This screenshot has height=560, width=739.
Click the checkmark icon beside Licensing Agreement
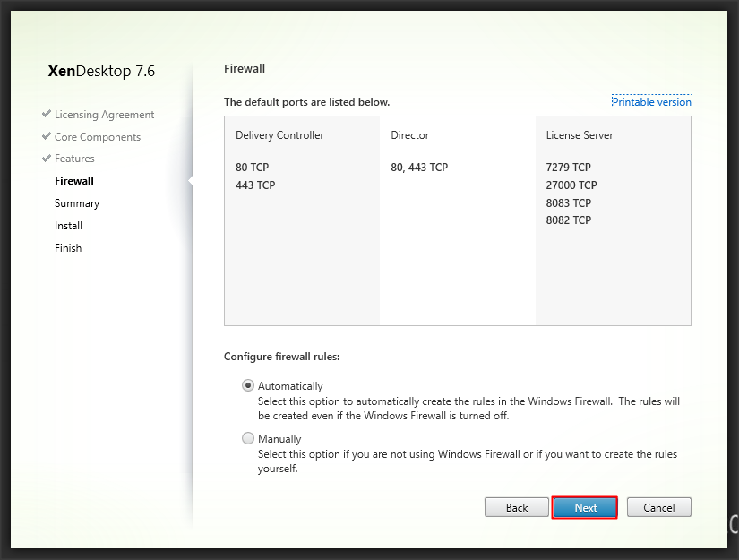(x=46, y=115)
